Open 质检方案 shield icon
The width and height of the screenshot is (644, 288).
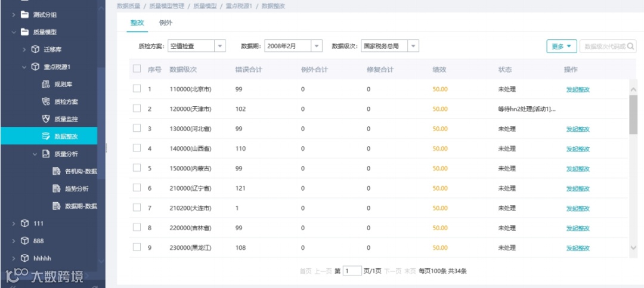[46, 101]
